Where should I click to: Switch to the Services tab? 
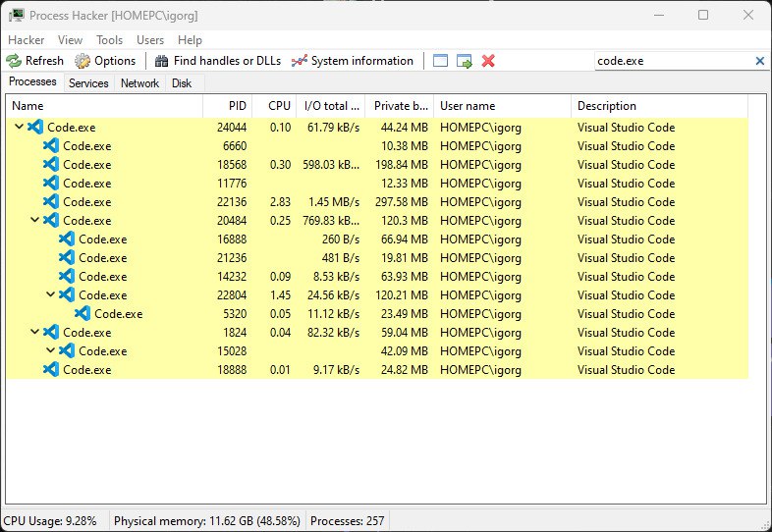click(88, 83)
